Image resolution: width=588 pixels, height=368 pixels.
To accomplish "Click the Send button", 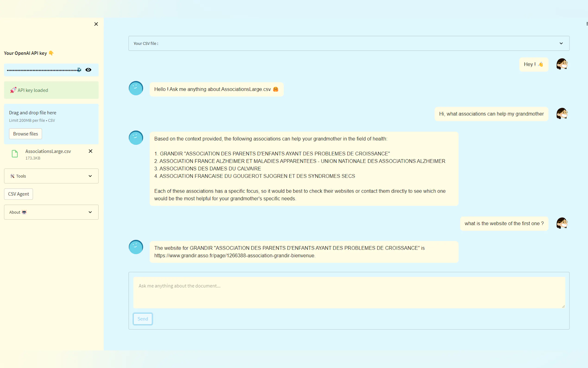I will [x=143, y=319].
